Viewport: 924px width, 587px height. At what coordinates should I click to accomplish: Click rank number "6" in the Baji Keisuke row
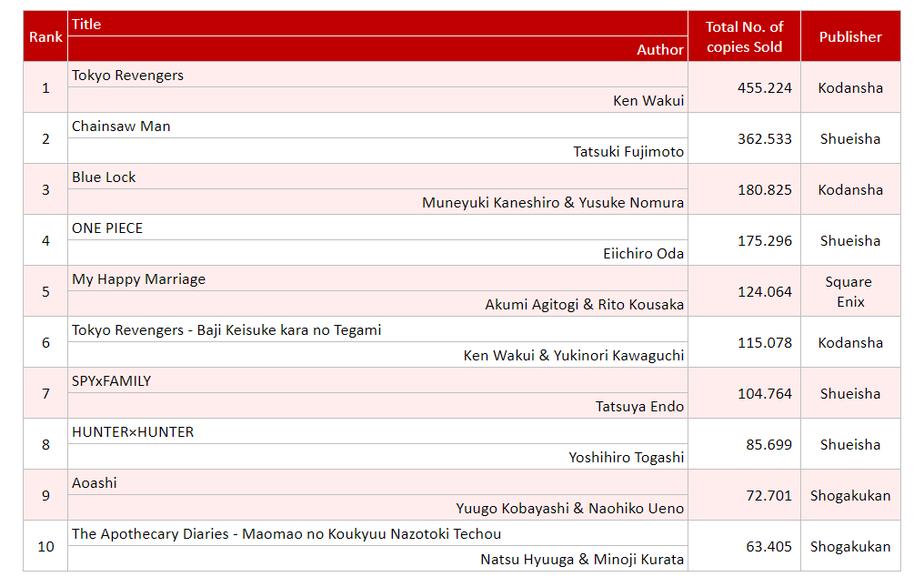(x=45, y=343)
